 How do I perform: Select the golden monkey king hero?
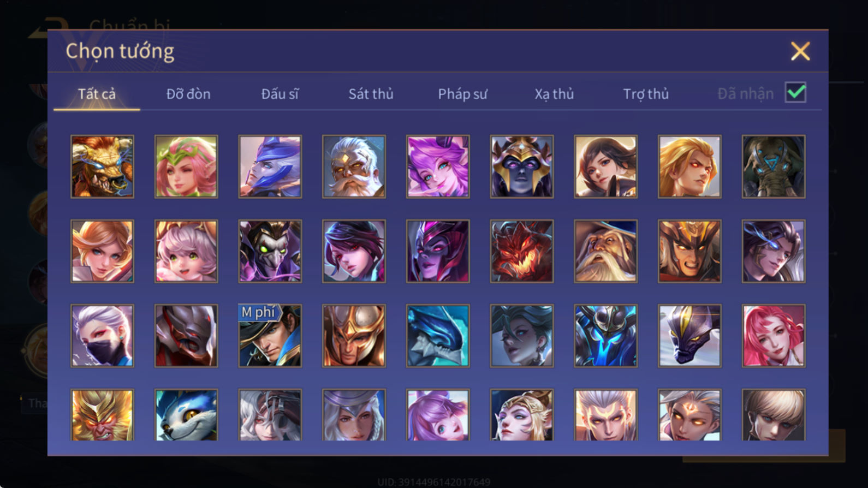(x=102, y=415)
